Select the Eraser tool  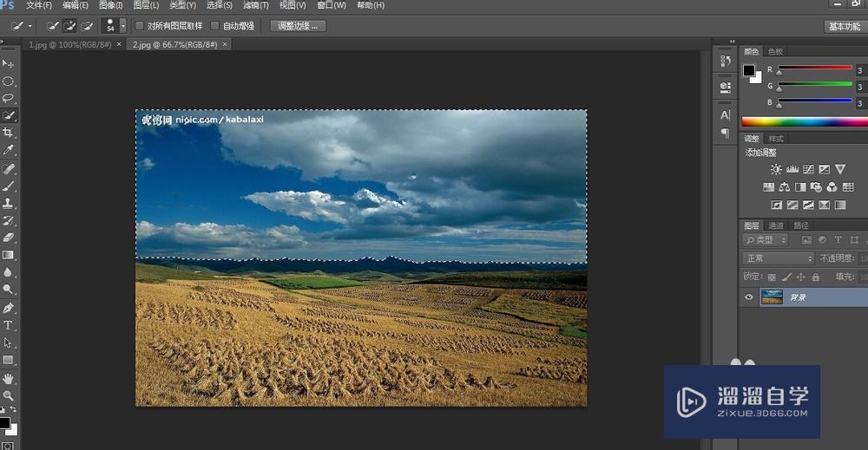pos(9,238)
